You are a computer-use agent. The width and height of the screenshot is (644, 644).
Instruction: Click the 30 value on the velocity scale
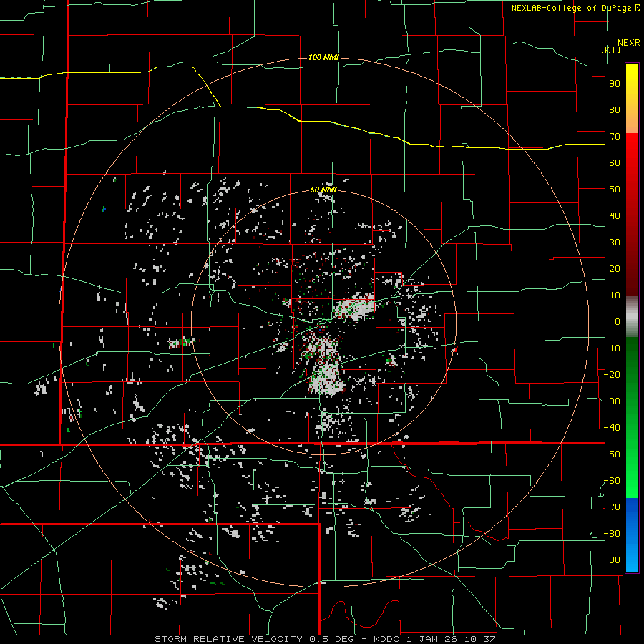click(x=615, y=243)
